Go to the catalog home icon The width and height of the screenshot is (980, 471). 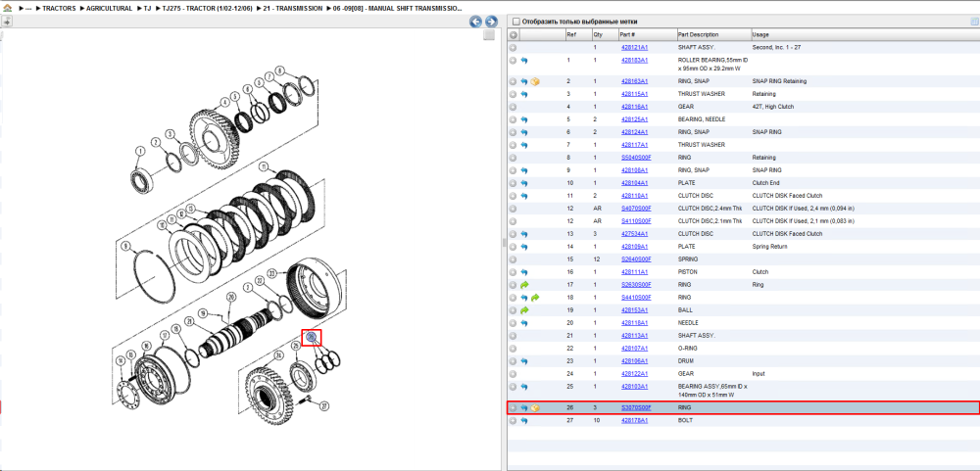(8, 8)
